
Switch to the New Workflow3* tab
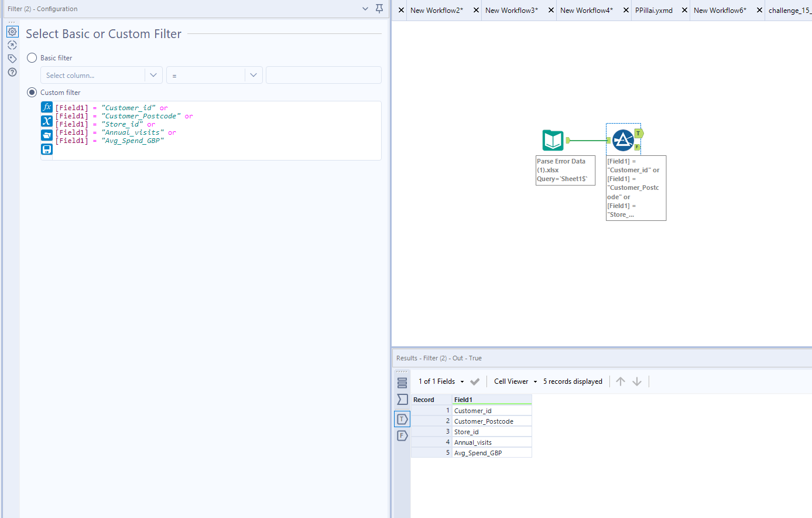(x=511, y=10)
